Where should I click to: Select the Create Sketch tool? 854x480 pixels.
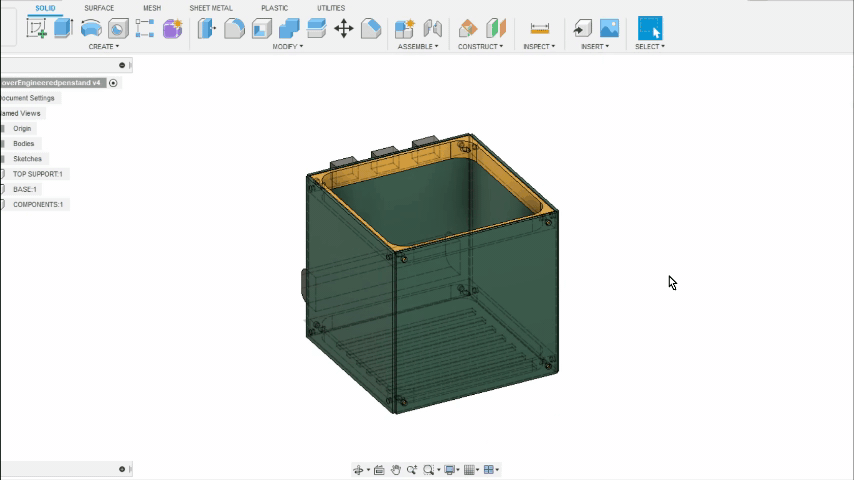pos(36,28)
